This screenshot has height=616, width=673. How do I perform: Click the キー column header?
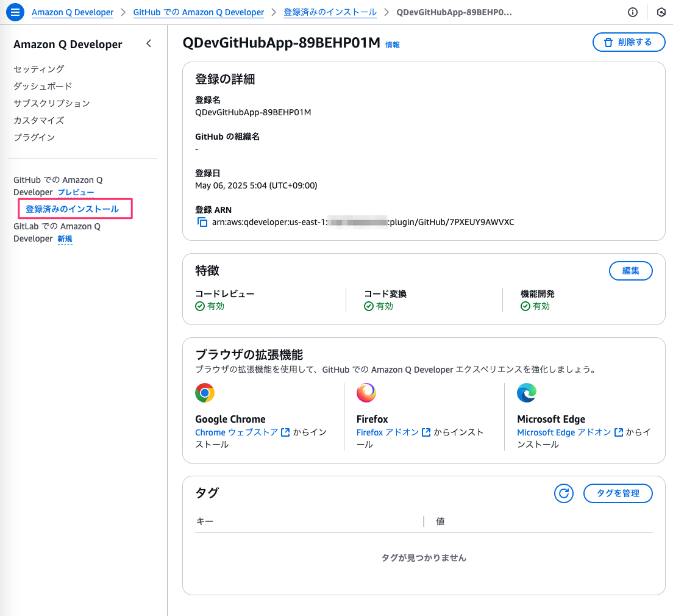click(x=205, y=521)
